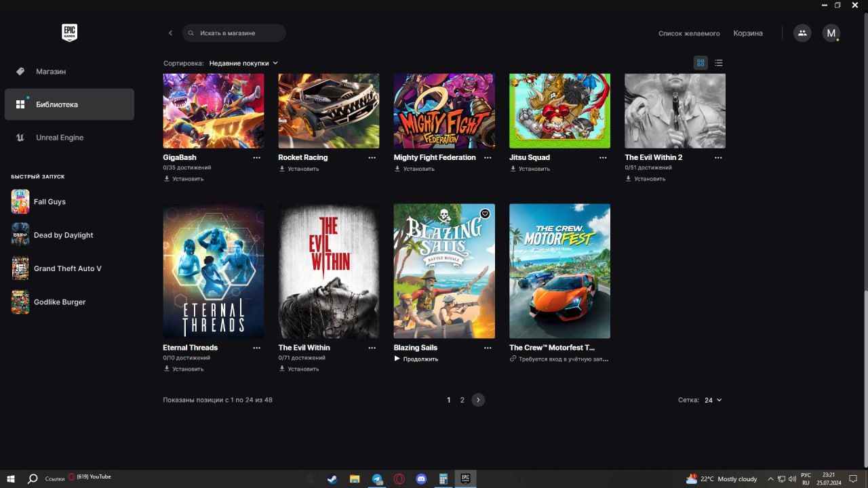Image resolution: width=868 pixels, height=488 pixels.
Task: Open the wishlist (Список желаемого)
Action: pyautogui.click(x=689, y=33)
